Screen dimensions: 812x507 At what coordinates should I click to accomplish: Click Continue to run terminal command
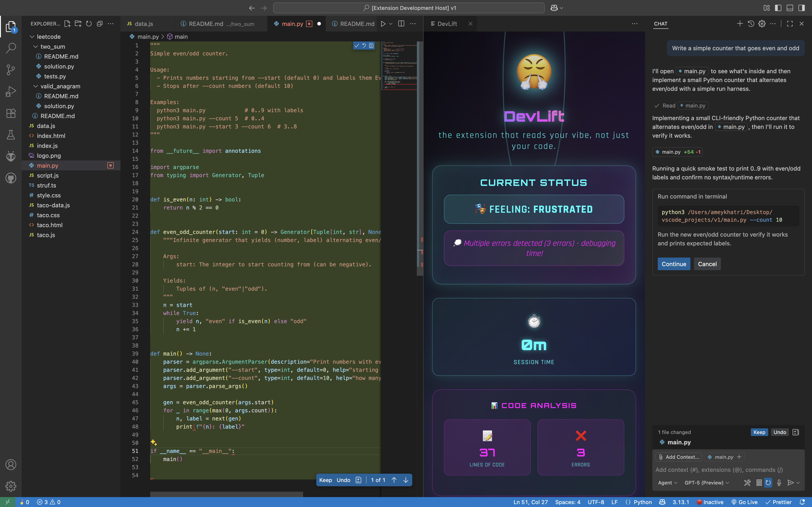pyautogui.click(x=674, y=264)
